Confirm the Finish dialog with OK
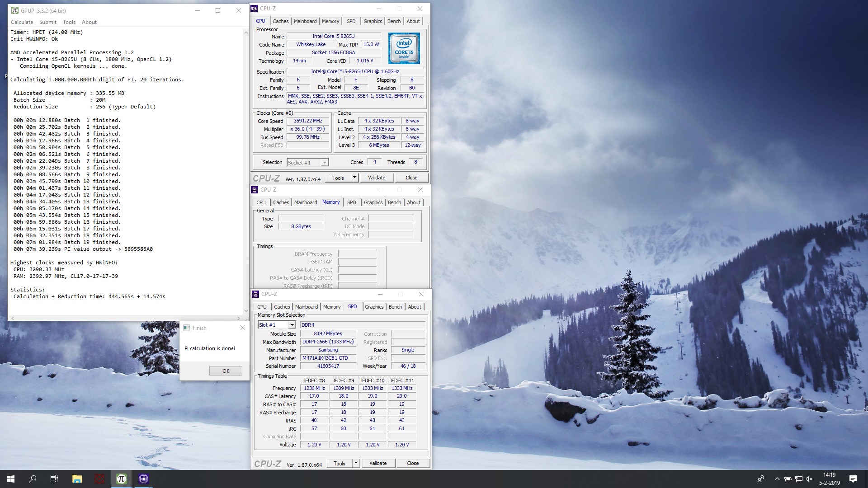This screenshot has height=488, width=868. (x=226, y=371)
